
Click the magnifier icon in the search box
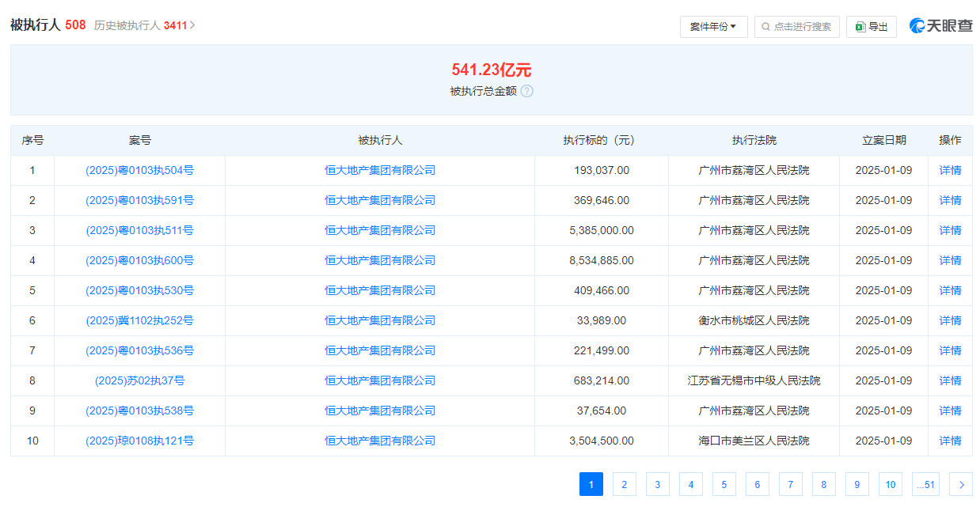click(x=765, y=27)
